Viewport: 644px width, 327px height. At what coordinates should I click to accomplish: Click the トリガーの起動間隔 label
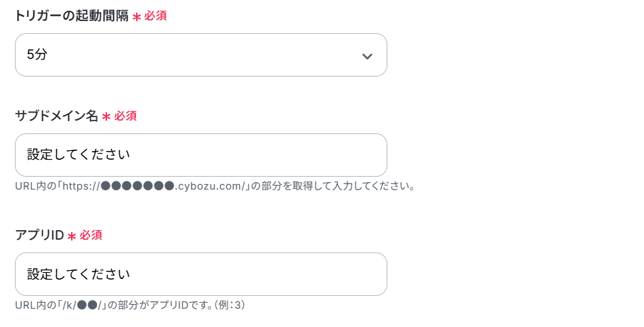point(72,16)
